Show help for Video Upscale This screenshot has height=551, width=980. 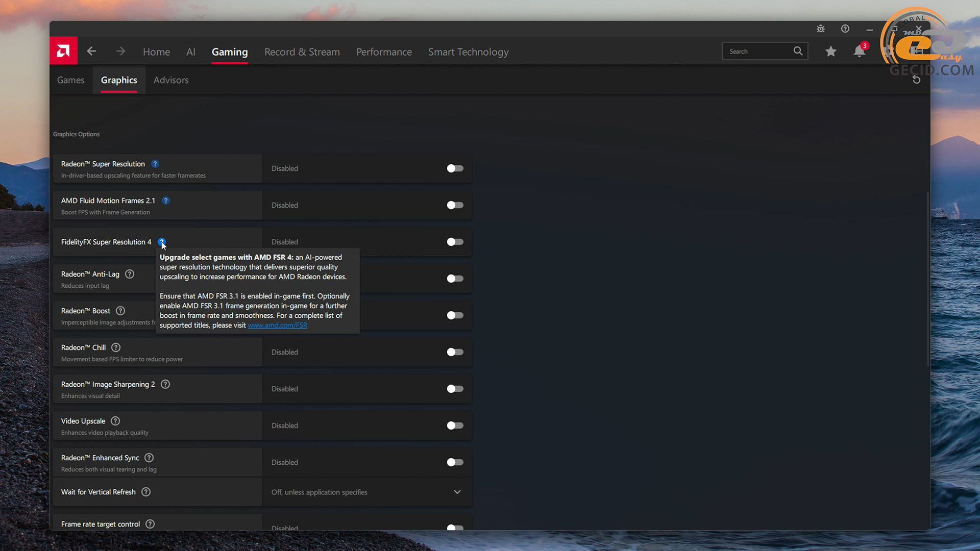115,421
